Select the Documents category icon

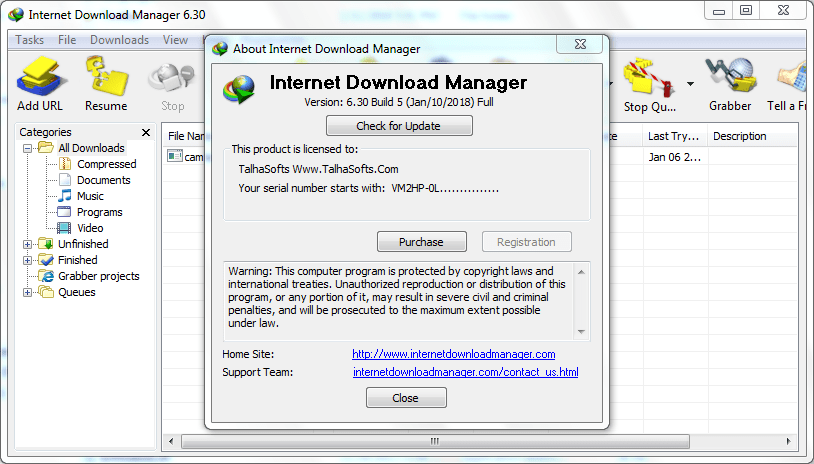[x=65, y=180]
